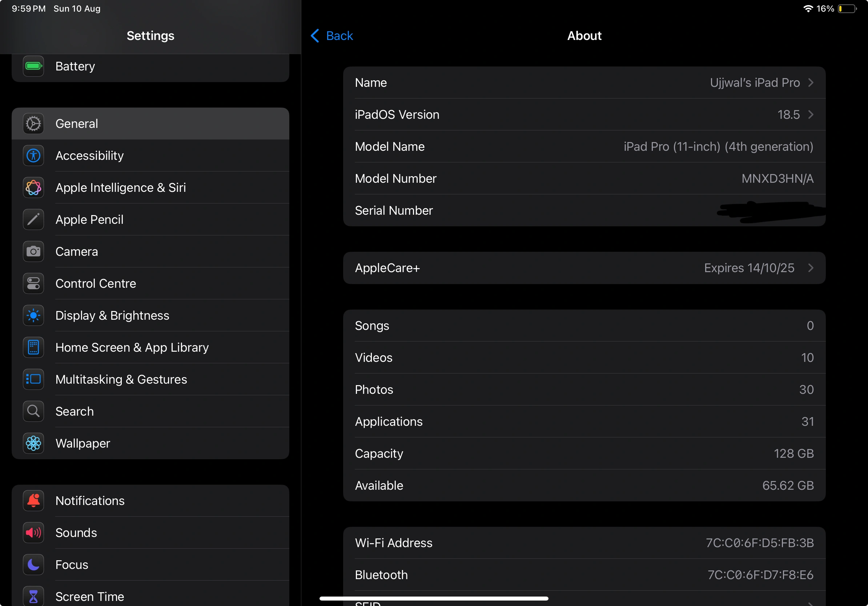868x606 pixels.
Task: Open AppleCare+ details chevron
Action: (x=811, y=268)
